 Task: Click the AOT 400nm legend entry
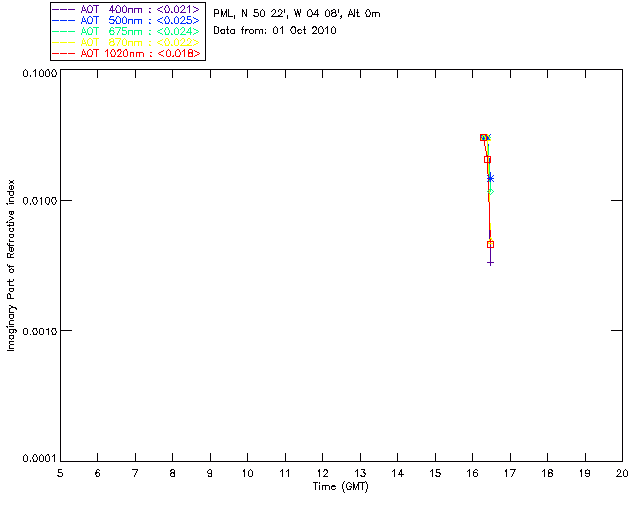(126, 9)
